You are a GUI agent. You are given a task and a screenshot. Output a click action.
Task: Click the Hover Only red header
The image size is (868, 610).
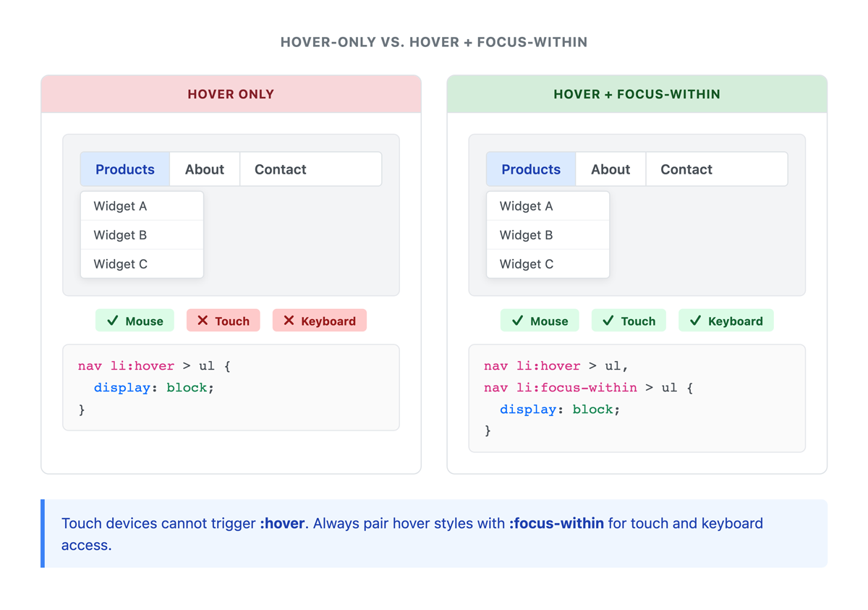[231, 94]
